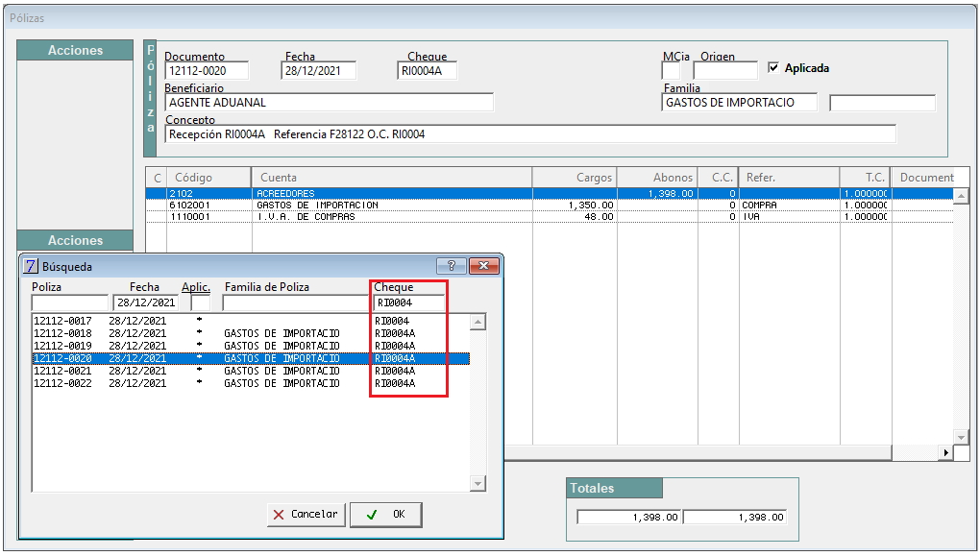This screenshot has height=556, width=980.
Task: Select the GASTOS DE IMPORTACION account row
Action: pyautogui.click(x=550, y=205)
